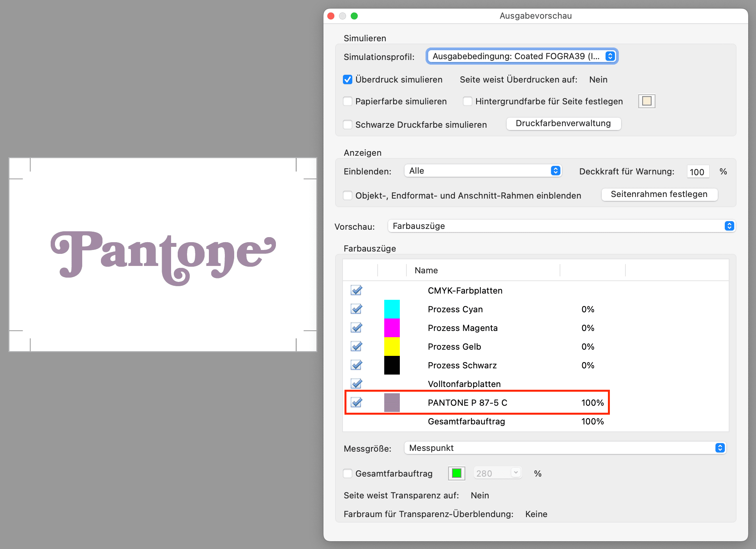Viewport: 756px width, 549px height.
Task: Open the 280 percent ink coverage combo box
Action: point(498,473)
